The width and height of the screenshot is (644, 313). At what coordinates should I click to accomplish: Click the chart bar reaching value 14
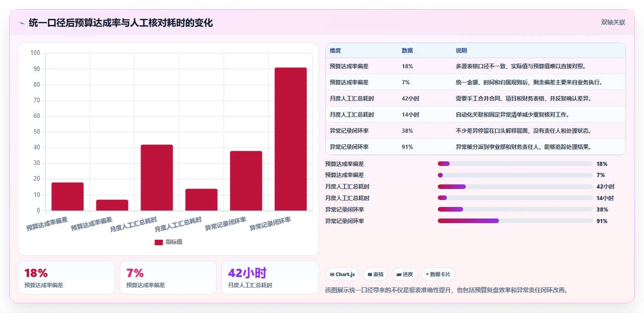[201, 200]
